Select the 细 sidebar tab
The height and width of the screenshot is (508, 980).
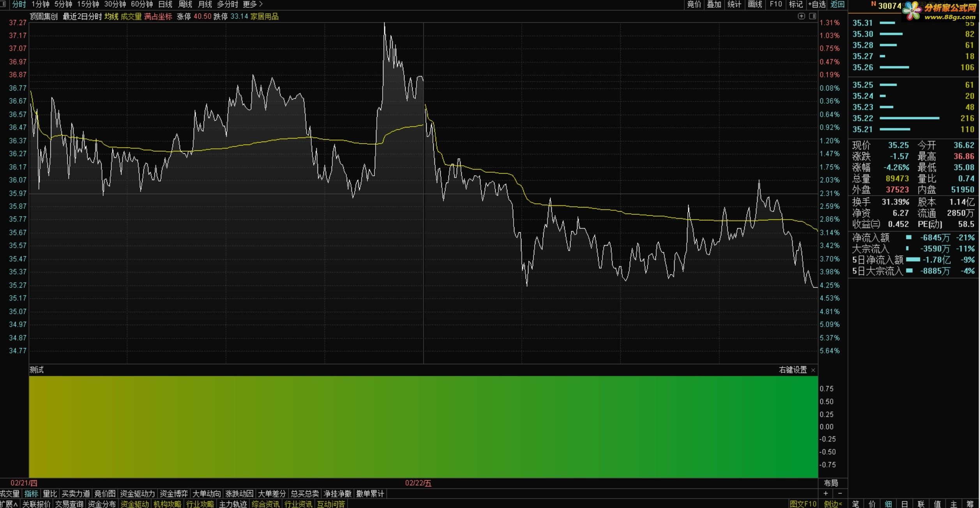[x=888, y=504]
